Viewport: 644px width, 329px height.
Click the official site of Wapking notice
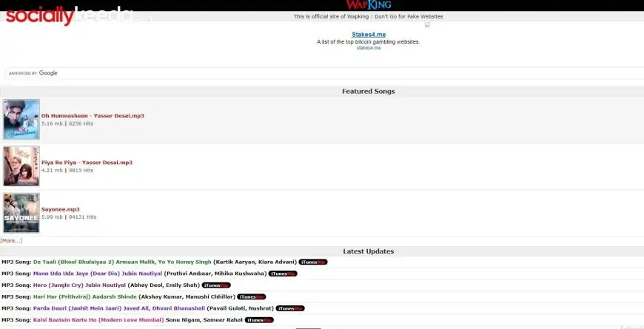[x=369, y=16]
